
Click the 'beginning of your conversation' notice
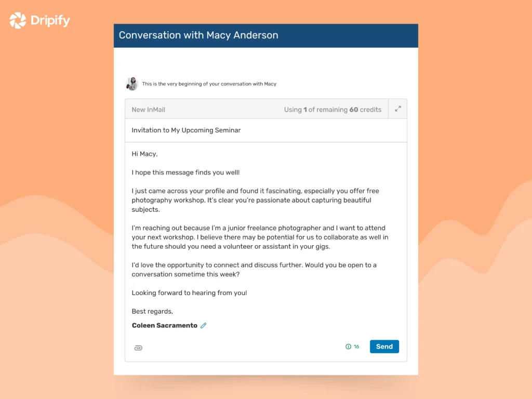[210, 83]
